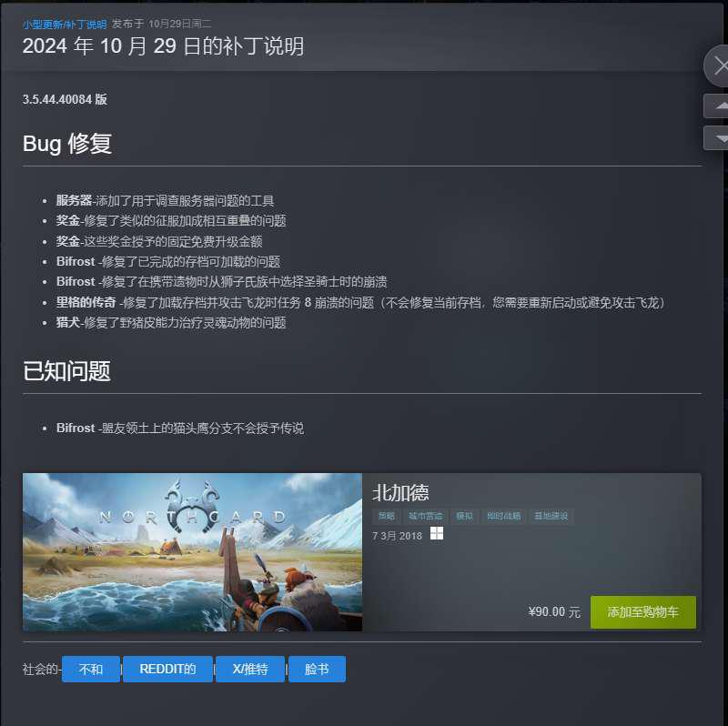Select the 城市营造 tag
This screenshot has width=728, height=726.
pyautogui.click(x=425, y=516)
